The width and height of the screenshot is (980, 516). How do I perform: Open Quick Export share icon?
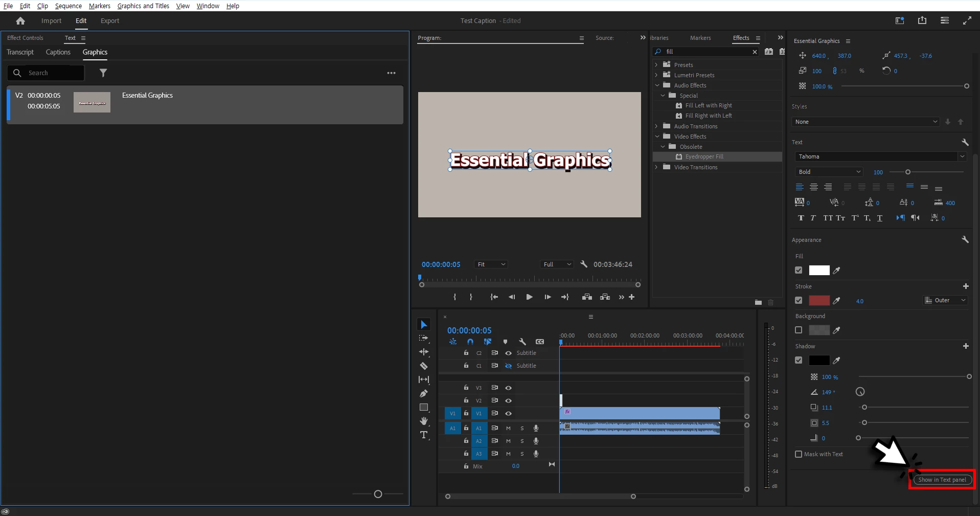click(922, 20)
